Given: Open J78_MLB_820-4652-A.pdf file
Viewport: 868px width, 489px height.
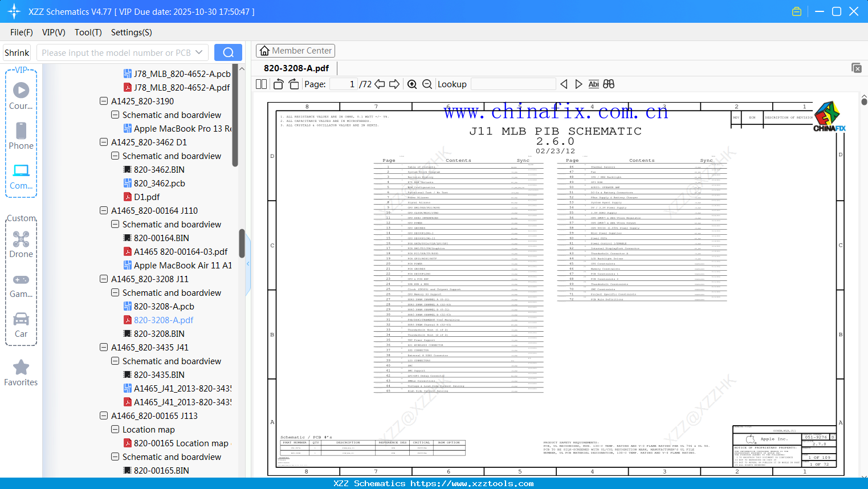Looking at the screenshot, I should [177, 87].
